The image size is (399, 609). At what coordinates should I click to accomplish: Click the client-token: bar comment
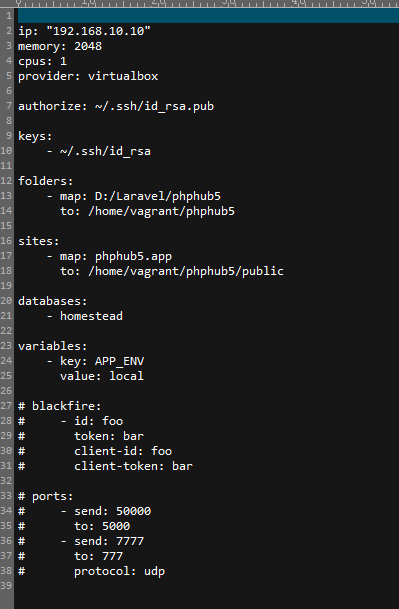point(133,466)
